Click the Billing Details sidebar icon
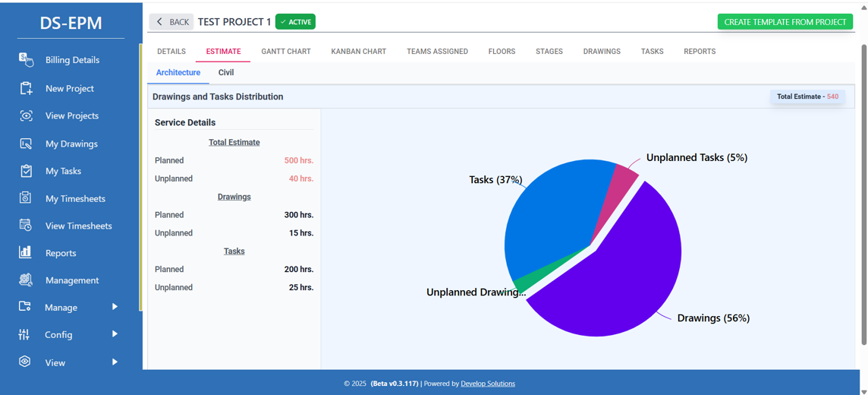Viewport: 868px width, 395px height. [26, 60]
